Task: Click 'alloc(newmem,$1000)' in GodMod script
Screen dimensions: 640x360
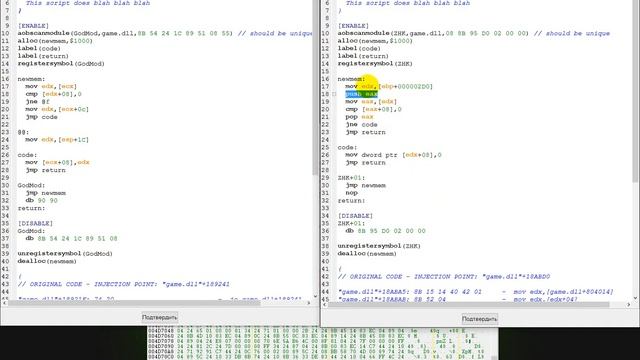Action: 55,41
